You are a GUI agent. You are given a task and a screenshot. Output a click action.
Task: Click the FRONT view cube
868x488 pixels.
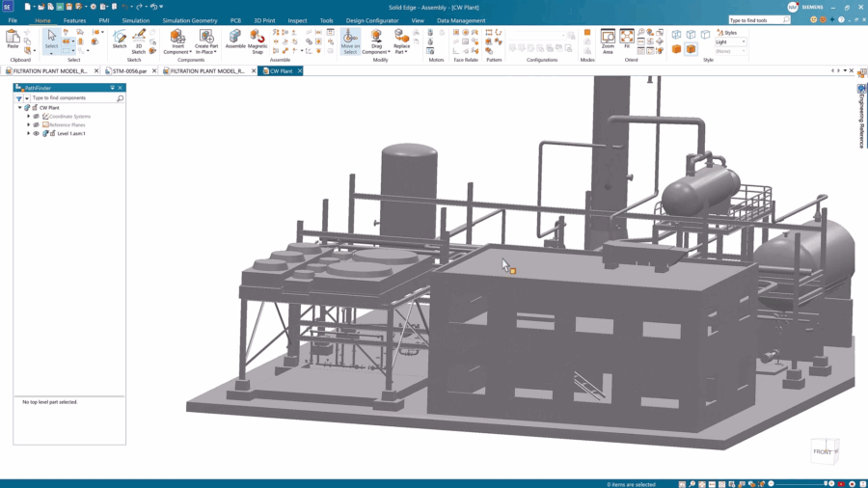coord(825,451)
